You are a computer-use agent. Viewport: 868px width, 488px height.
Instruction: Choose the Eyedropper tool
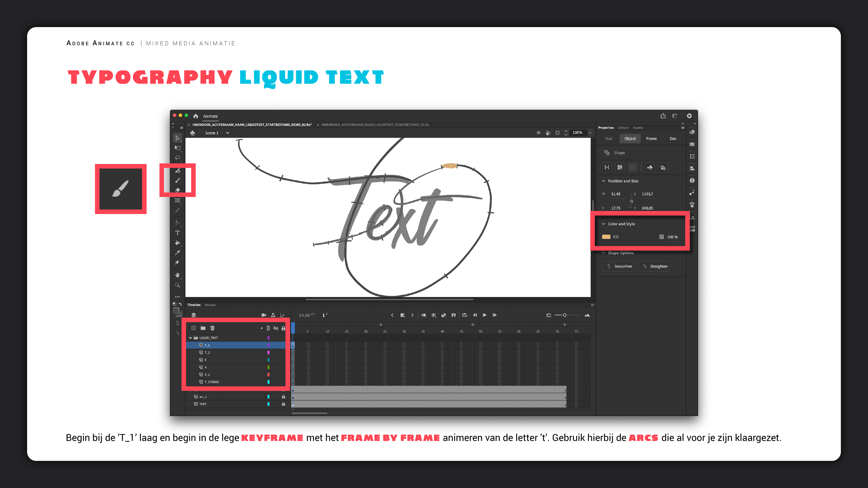(177, 253)
